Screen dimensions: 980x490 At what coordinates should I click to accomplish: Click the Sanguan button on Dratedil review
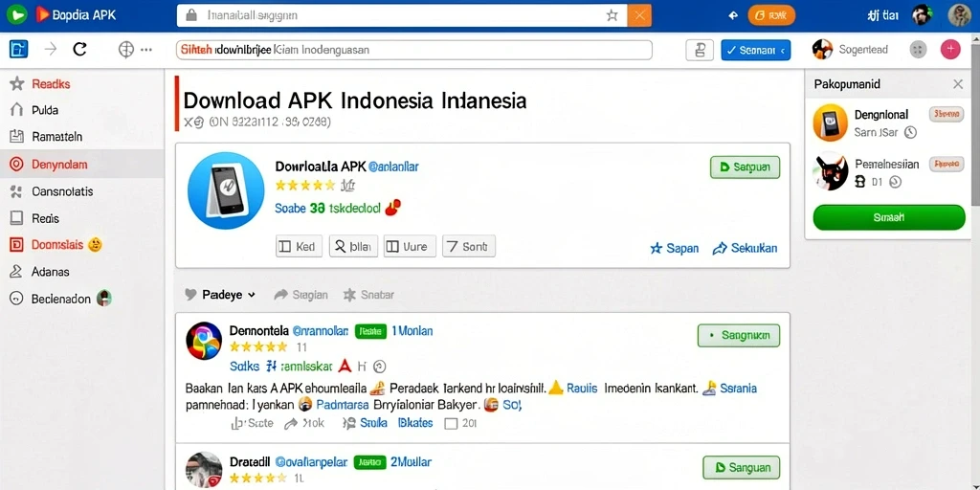(x=742, y=467)
